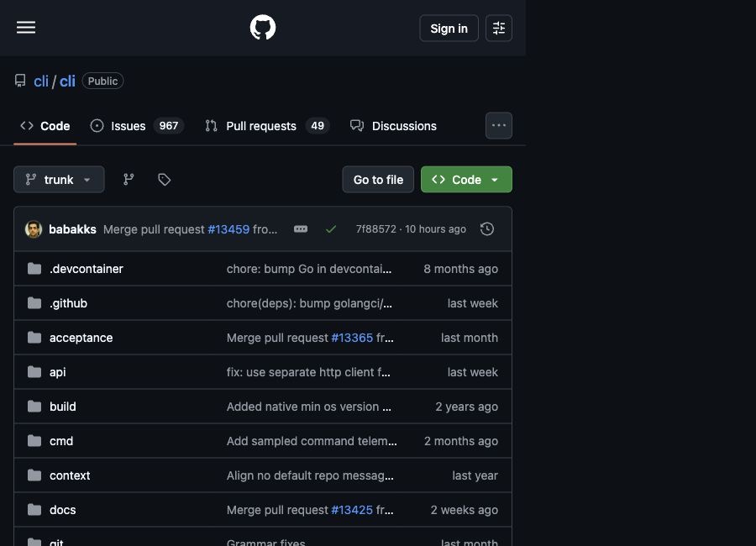Click folder icon beside api
Screen dimensions: 756x546
tap(34, 372)
